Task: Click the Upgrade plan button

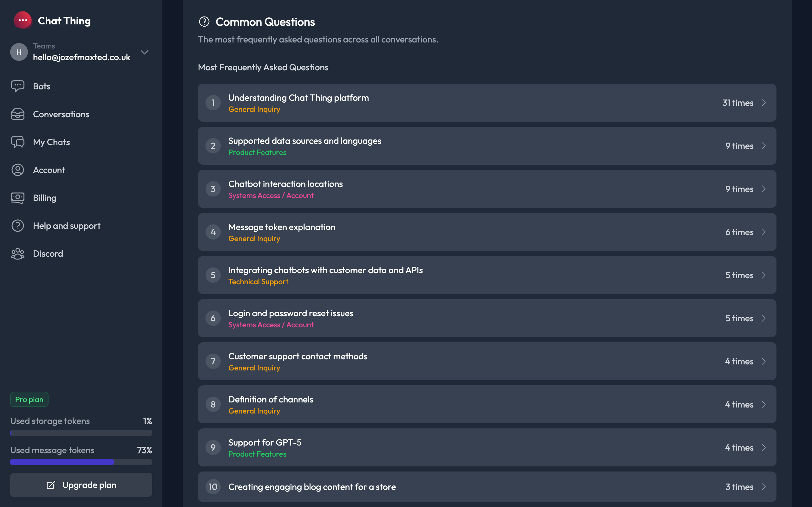Action: [81, 485]
